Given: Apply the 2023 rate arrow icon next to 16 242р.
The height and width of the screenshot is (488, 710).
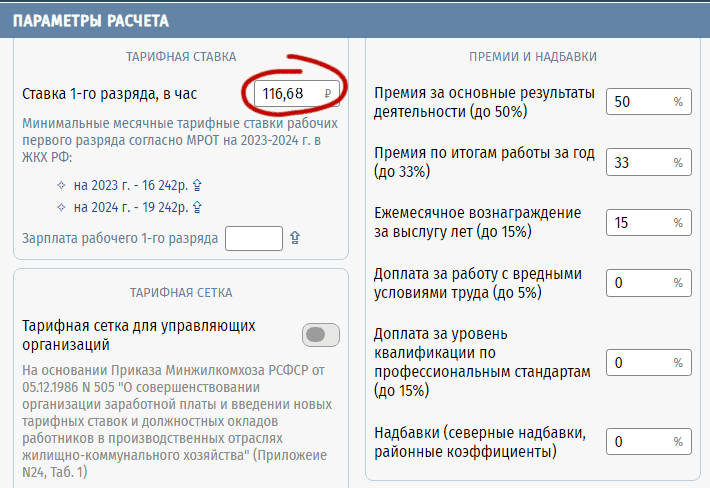Looking at the screenshot, I should click(197, 185).
